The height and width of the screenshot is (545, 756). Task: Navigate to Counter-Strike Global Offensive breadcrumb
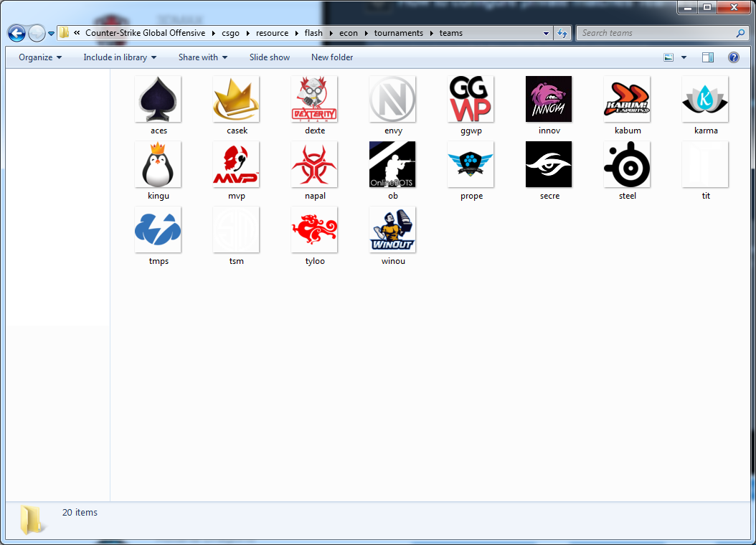coord(145,33)
